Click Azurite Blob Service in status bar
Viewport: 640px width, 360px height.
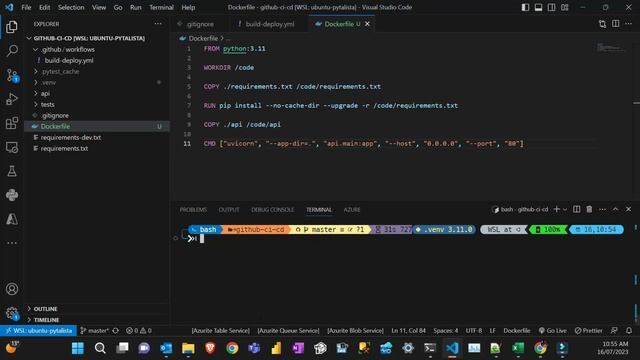355,330
